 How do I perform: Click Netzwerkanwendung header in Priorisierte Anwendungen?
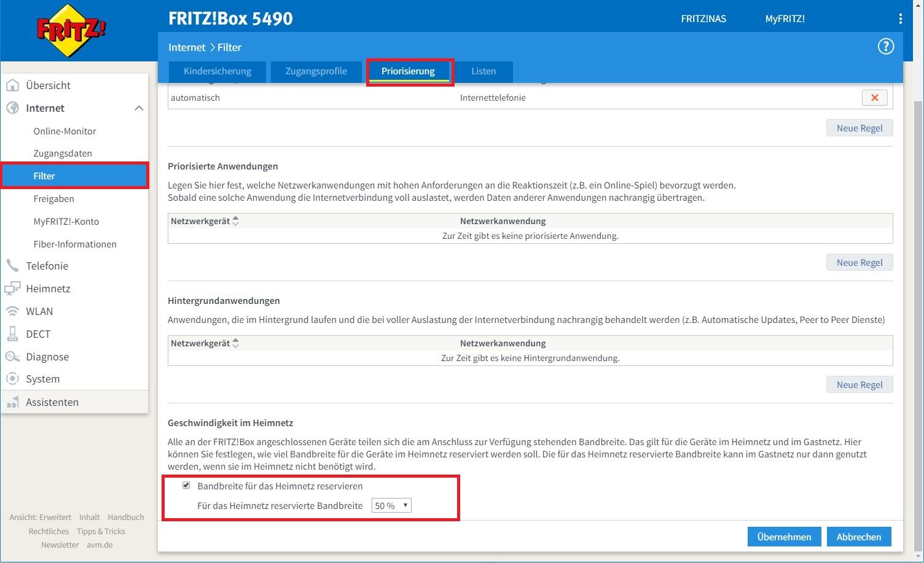(x=503, y=221)
